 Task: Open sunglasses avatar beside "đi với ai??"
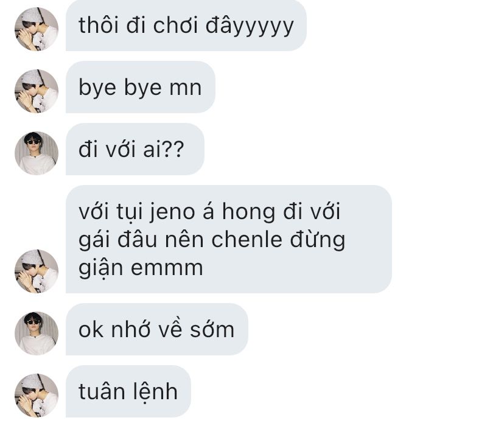[37, 153]
